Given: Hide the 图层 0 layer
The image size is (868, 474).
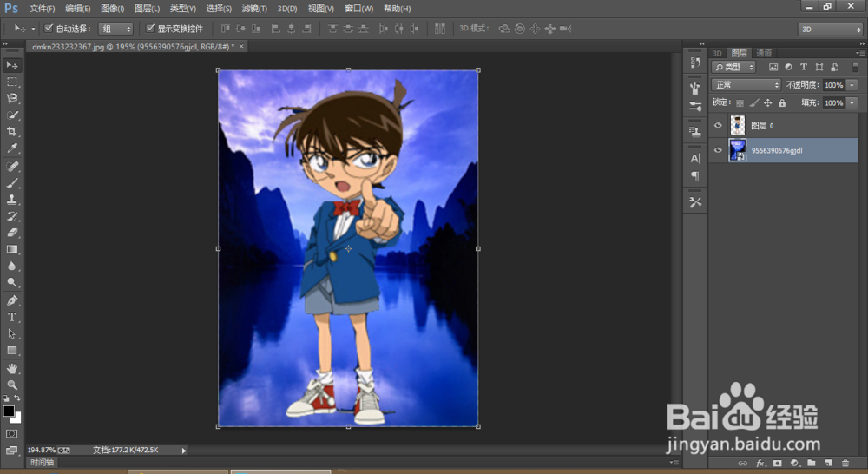Looking at the screenshot, I should 718,126.
